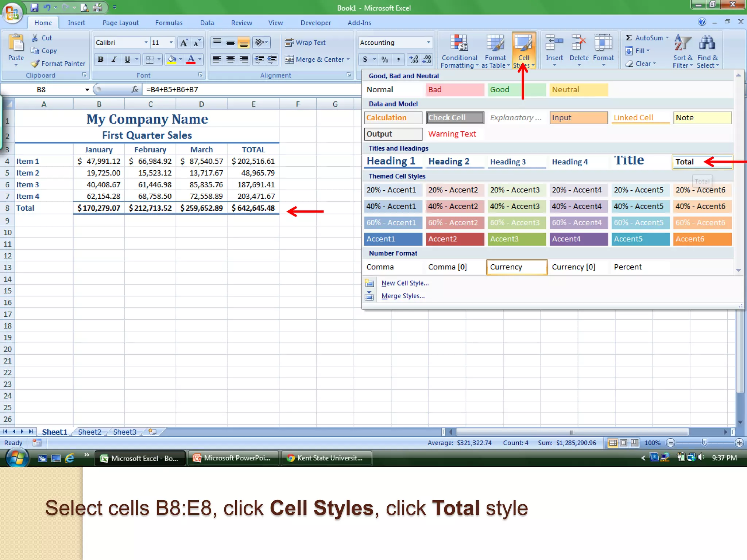Click the Paste clipboard icon
The width and height of the screenshot is (747, 560).
coord(16,43)
